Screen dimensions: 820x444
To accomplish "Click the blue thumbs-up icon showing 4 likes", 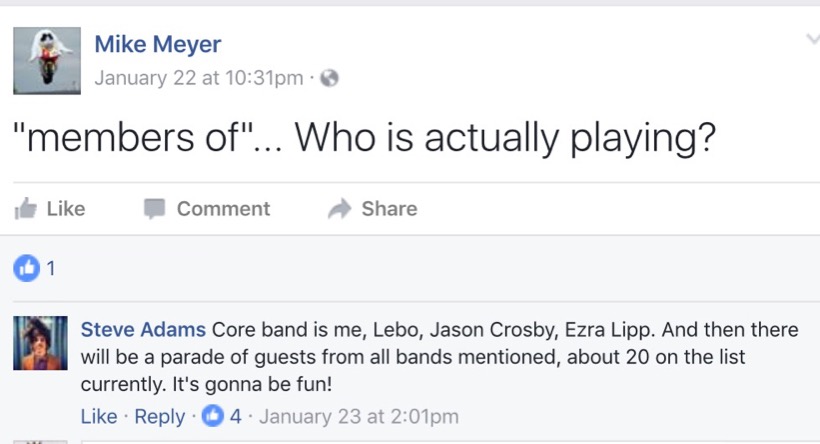I will click(213, 416).
